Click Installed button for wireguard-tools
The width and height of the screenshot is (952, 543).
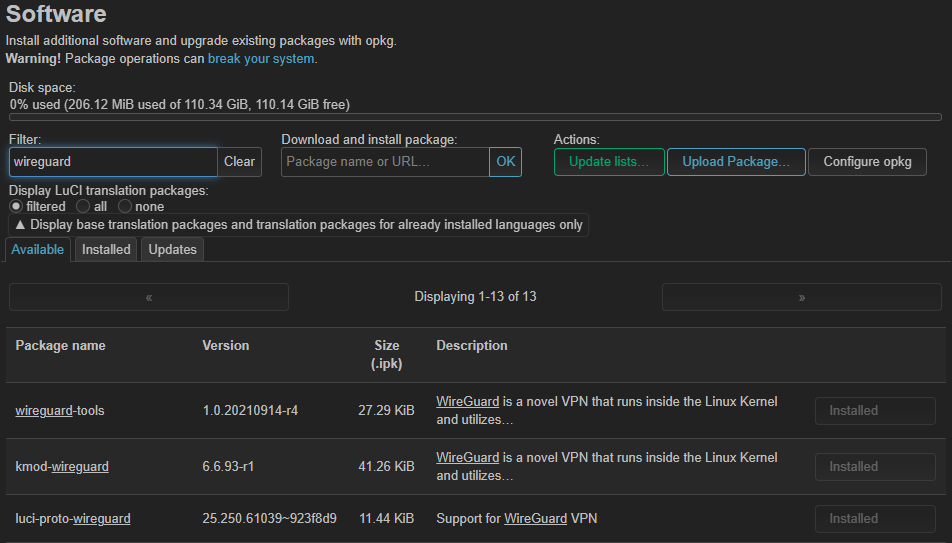click(x=875, y=411)
